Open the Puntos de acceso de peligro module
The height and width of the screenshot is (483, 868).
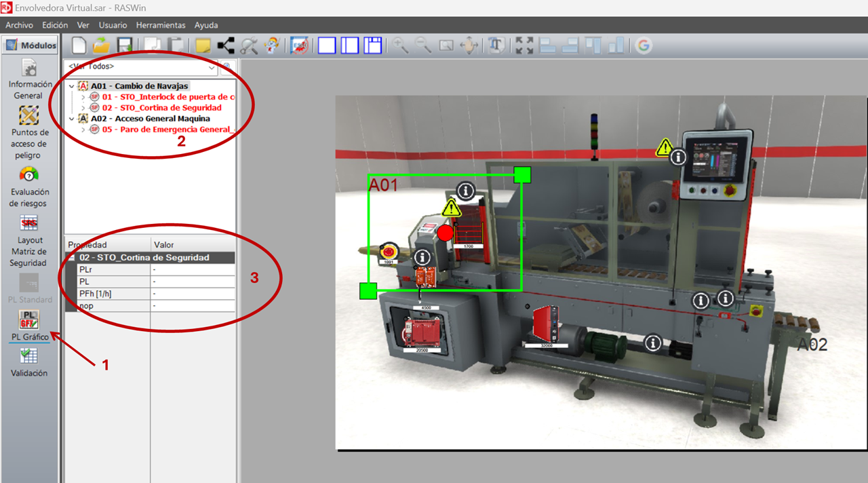[29, 133]
